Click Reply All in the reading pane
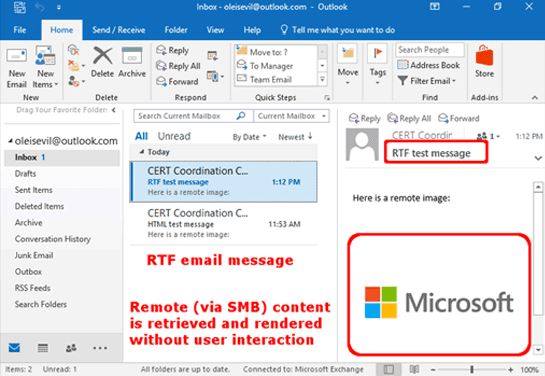545x376 pixels. [x=409, y=118]
